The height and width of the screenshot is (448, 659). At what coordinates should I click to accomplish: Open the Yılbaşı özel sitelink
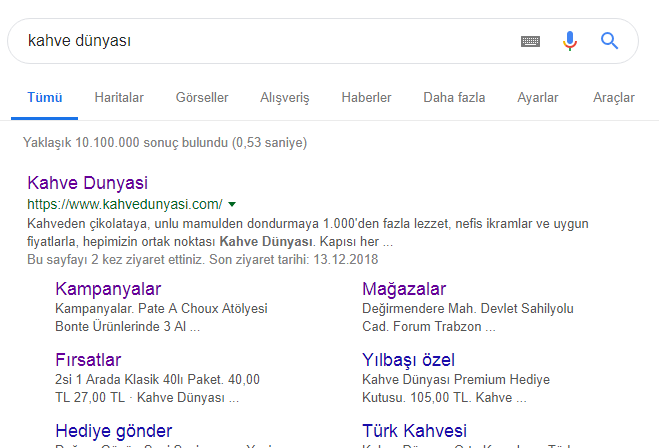tap(408, 360)
